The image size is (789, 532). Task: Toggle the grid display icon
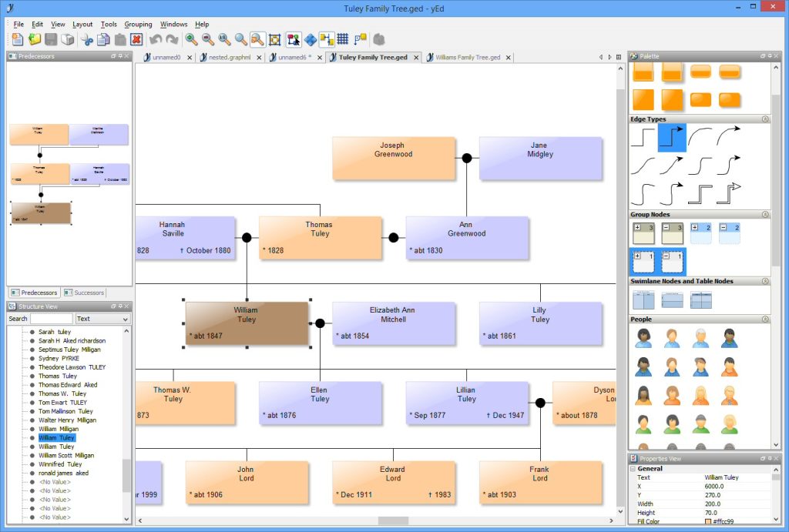tap(341, 39)
